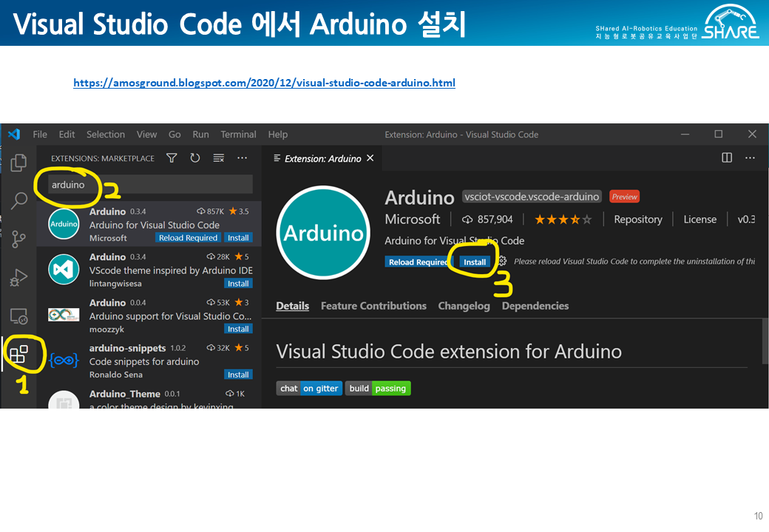Viewport: 769px width, 532px height.
Task: Click the SHARE logo in slide header
Action: point(731,22)
